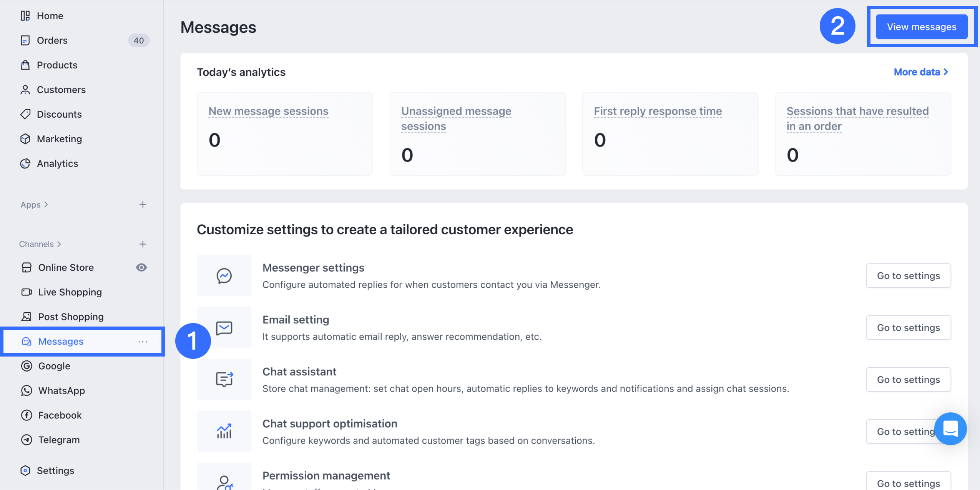Click the Email setting envelope icon
The width and height of the screenshot is (980, 490).
click(x=225, y=328)
